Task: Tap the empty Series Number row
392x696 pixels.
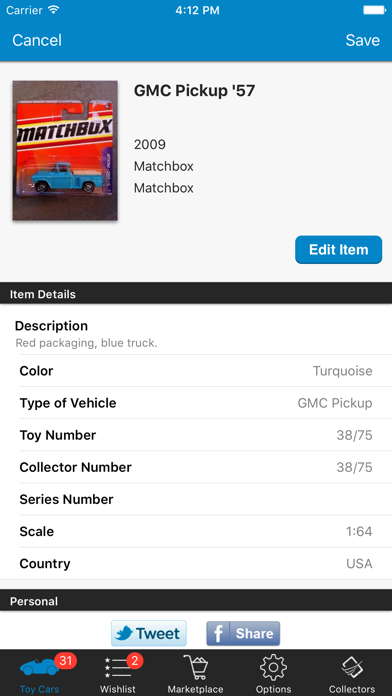Action: (x=196, y=499)
